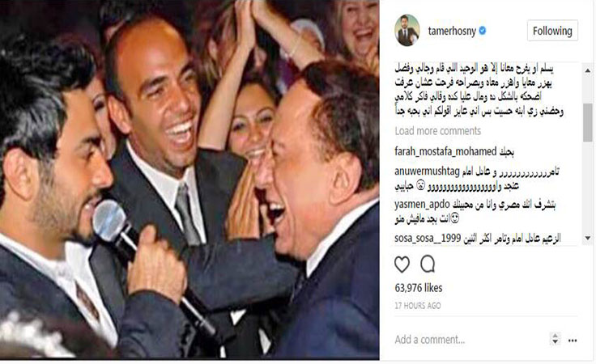Click the comments scrollbar down arrow

(x=588, y=238)
